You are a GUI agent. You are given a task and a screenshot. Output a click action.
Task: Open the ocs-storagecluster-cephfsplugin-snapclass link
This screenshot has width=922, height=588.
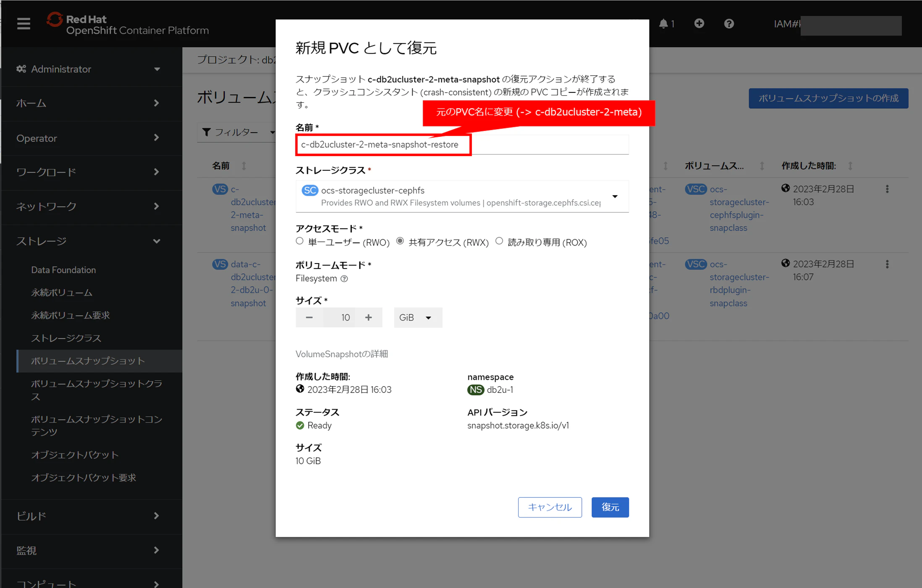pyautogui.click(x=739, y=209)
